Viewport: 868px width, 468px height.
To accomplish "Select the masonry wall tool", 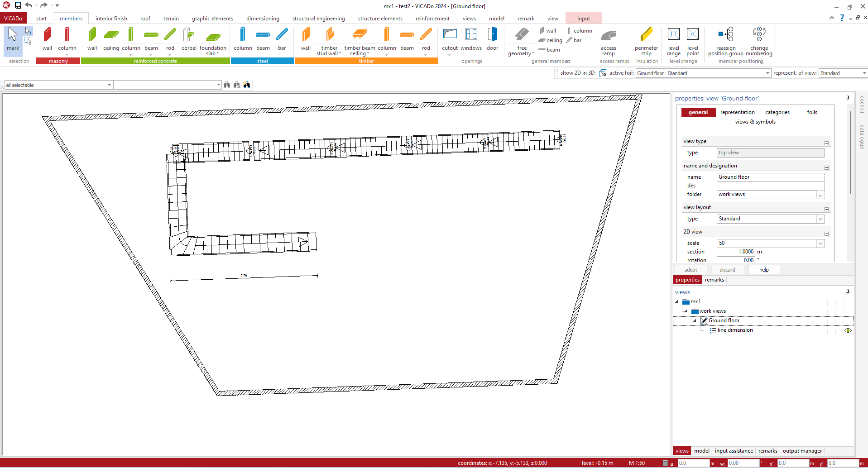I will point(47,39).
